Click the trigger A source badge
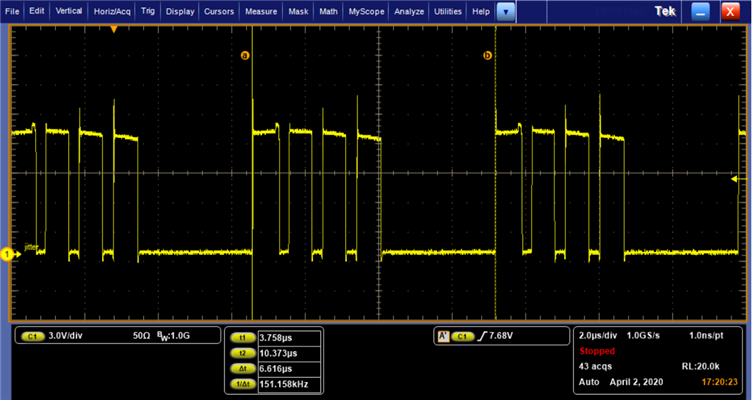753x400 pixels. [x=462, y=337]
